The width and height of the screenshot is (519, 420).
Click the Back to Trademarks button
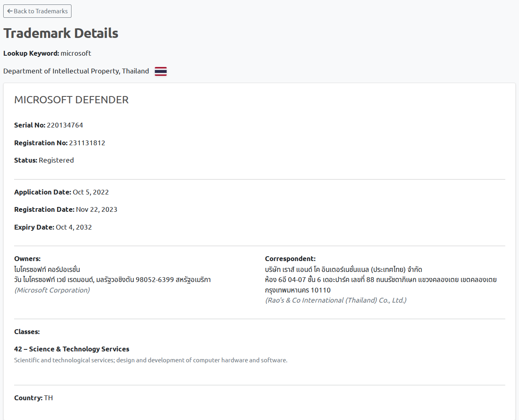point(37,11)
